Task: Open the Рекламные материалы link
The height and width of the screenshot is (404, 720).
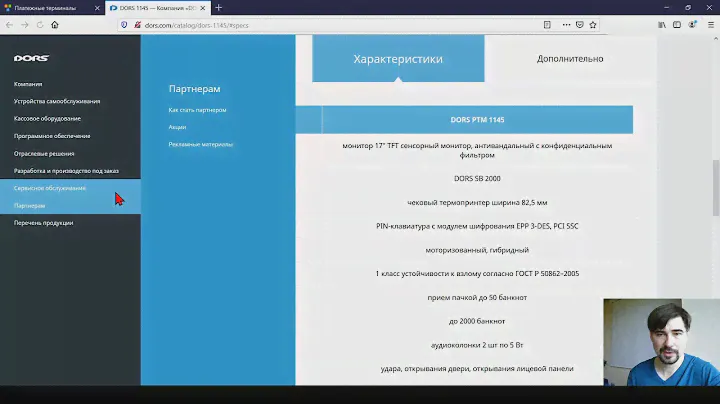Action: point(200,144)
